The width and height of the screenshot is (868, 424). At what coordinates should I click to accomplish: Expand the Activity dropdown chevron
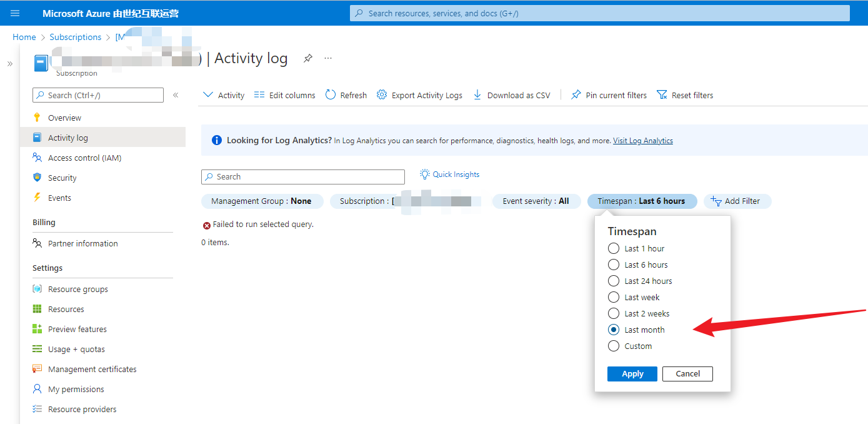(x=208, y=95)
